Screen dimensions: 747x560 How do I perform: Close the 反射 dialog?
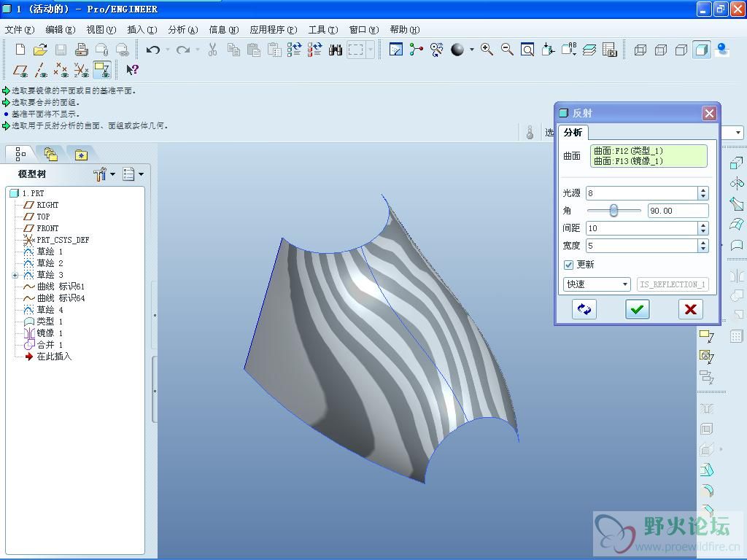pyautogui.click(x=709, y=113)
